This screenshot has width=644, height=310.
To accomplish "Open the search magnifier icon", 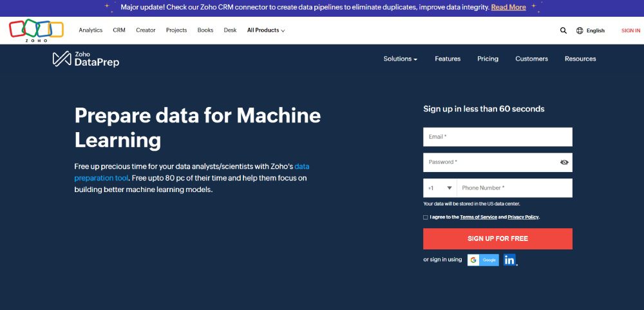I will (x=563, y=30).
